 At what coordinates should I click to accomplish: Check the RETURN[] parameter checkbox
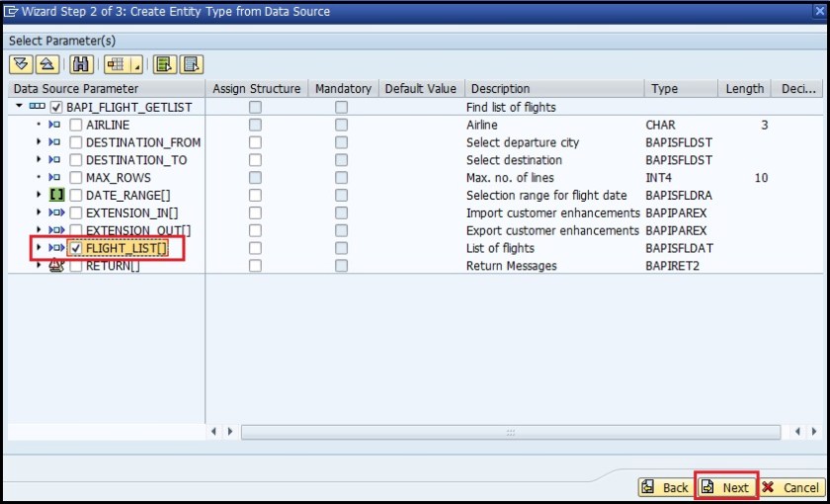click(76, 266)
